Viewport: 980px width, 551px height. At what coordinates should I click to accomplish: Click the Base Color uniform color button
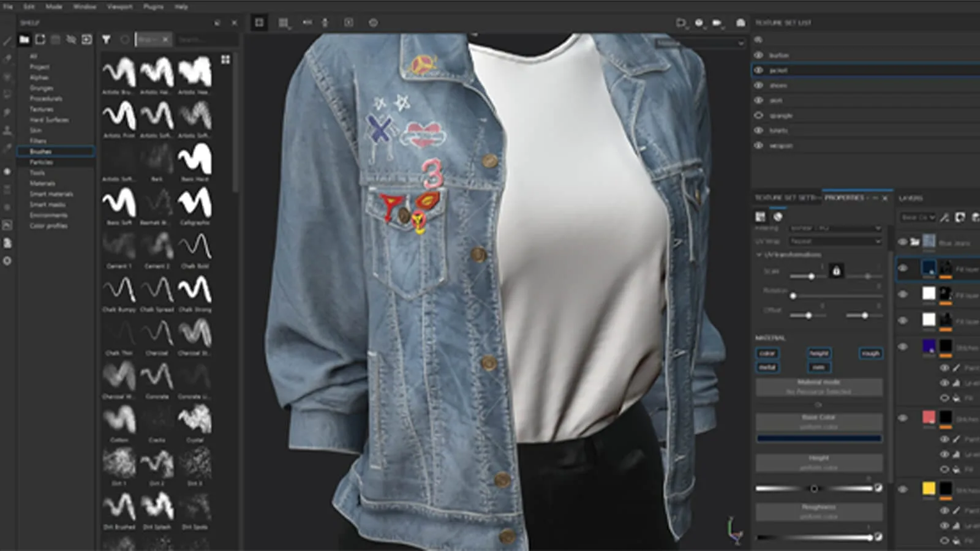click(x=819, y=422)
